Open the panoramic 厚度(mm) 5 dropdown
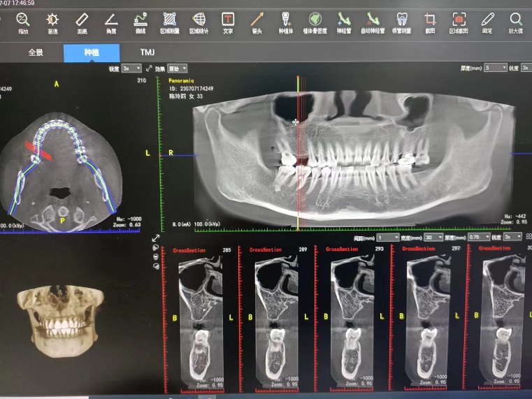532x399 pixels. (495, 68)
